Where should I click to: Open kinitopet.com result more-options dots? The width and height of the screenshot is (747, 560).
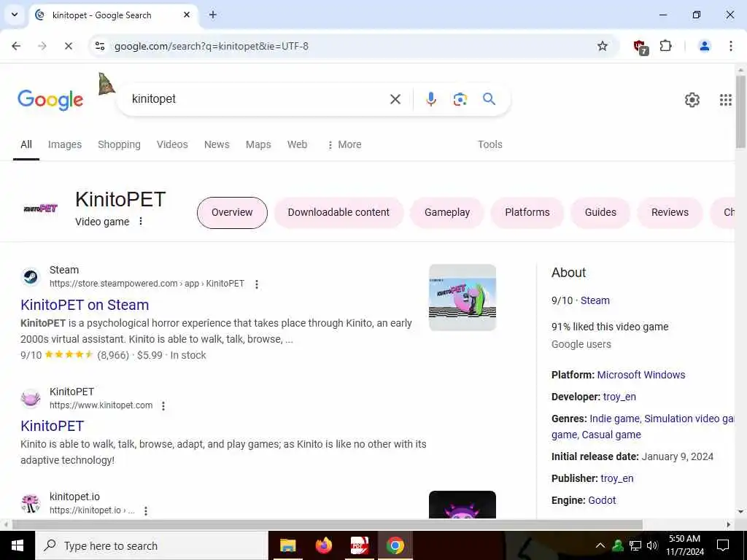tap(163, 405)
